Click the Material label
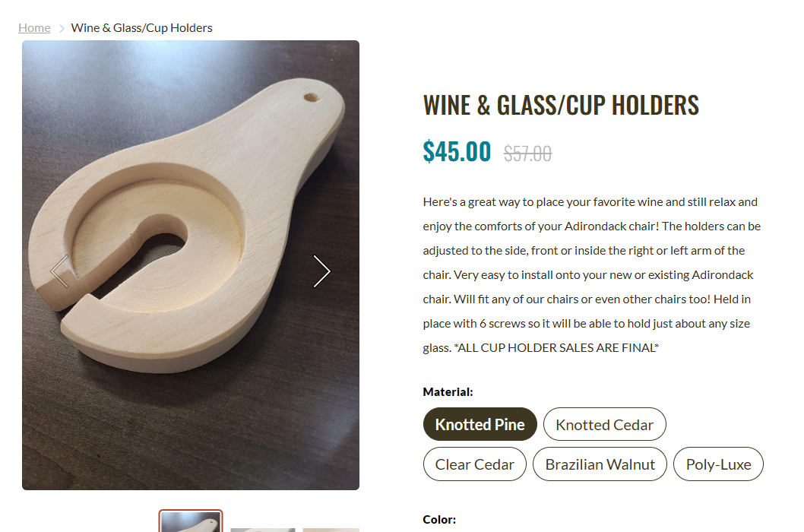 [x=448, y=392]
